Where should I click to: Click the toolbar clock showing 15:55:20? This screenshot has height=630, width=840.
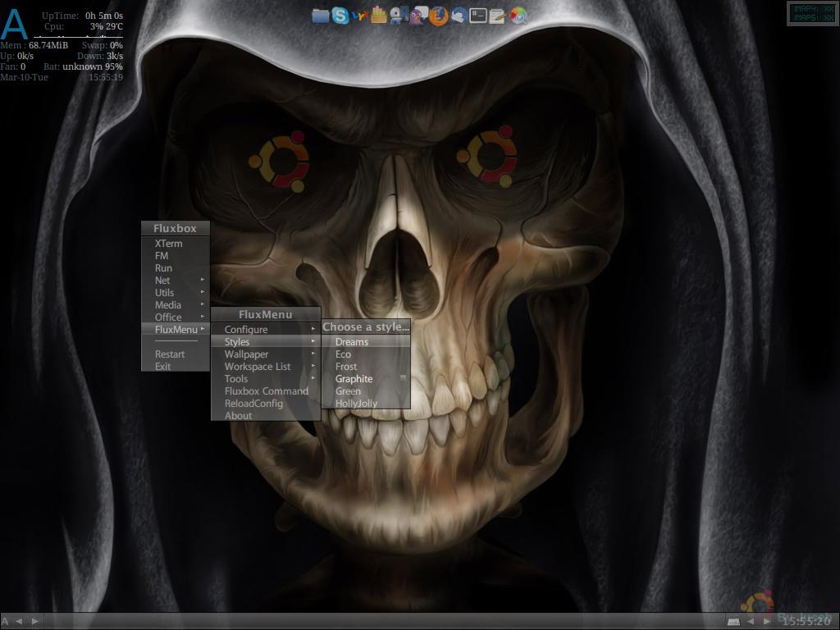(806, 622)
